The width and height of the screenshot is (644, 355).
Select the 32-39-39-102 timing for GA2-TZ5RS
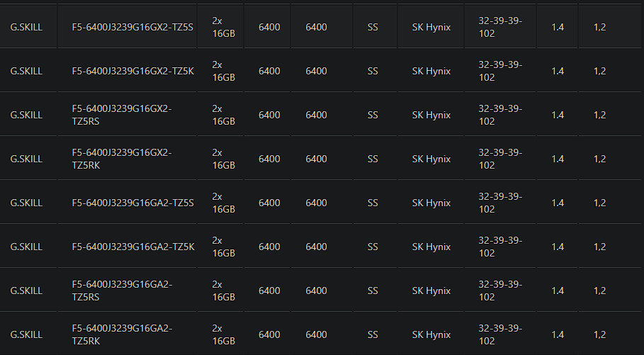click(499, 291)
